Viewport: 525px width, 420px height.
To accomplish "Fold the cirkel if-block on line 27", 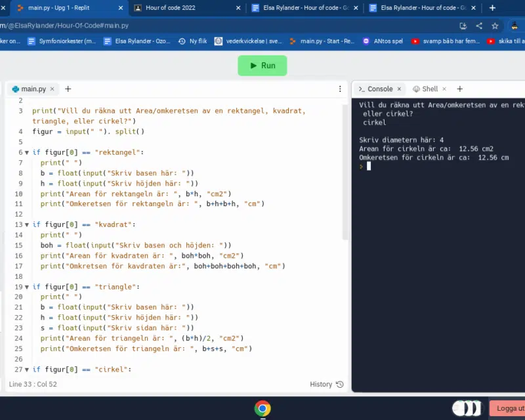I will point(27,369).
